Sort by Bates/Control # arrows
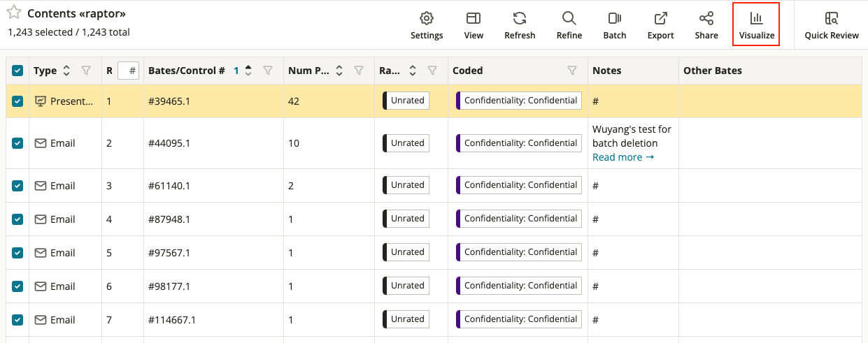 pyautogui.click(x=248, y=71)
